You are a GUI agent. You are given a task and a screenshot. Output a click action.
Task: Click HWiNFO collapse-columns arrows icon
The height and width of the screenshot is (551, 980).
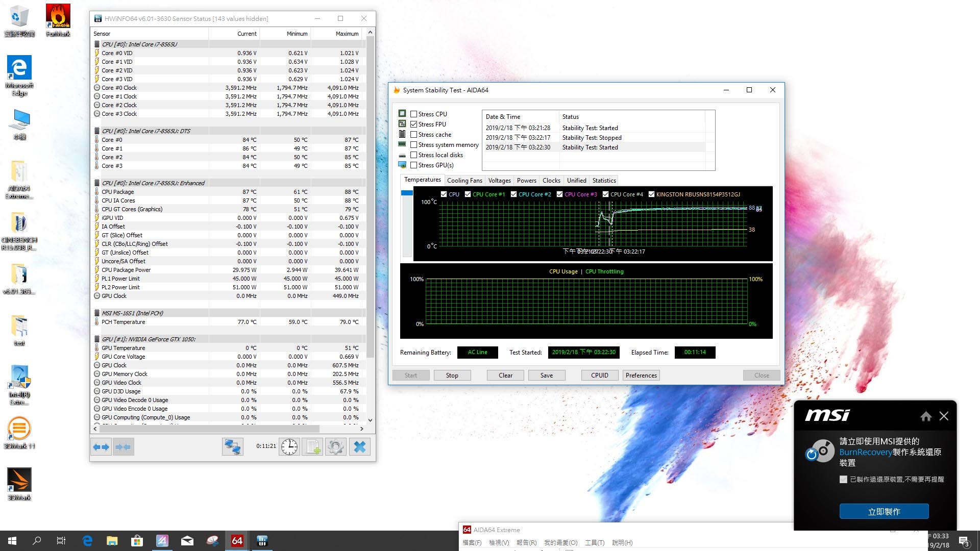point(123,447)
